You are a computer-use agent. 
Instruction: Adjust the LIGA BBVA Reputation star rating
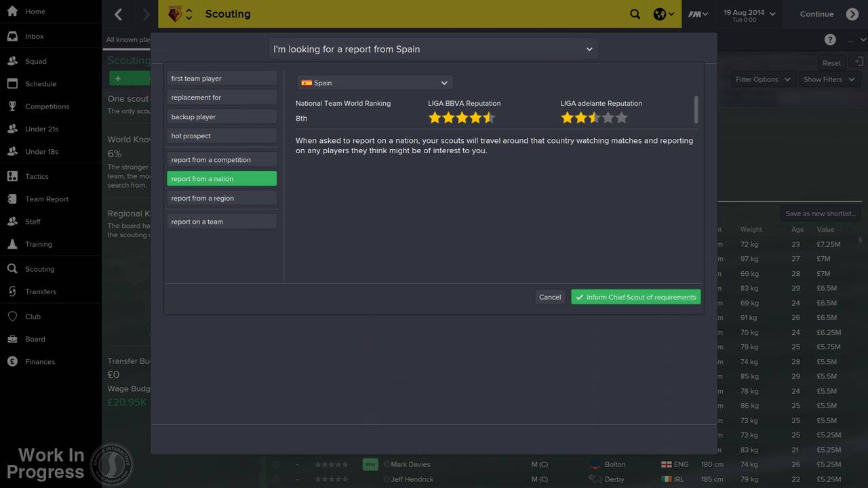[462, 117]
